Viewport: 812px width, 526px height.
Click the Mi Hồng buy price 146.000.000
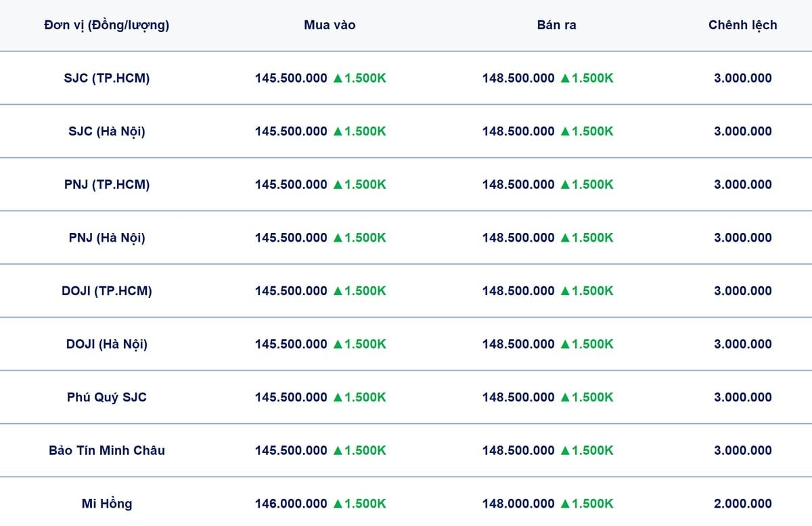[x=291, y=504]
